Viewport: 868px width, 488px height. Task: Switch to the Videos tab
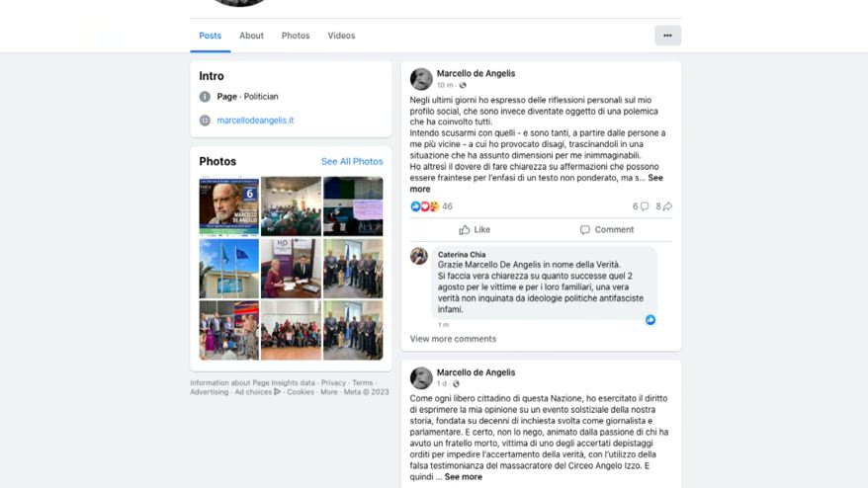pos(341,36)
